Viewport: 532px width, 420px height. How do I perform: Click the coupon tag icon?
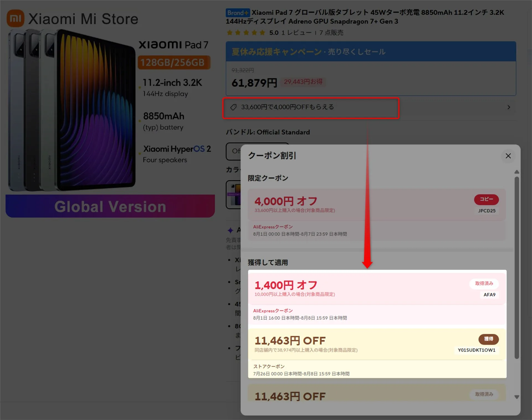click(x=234, y=107)
